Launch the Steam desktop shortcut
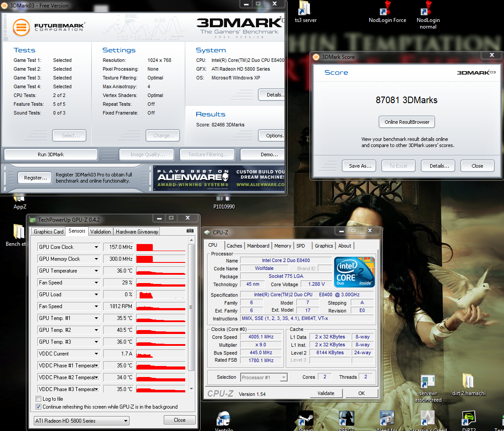 coord(306,421)
